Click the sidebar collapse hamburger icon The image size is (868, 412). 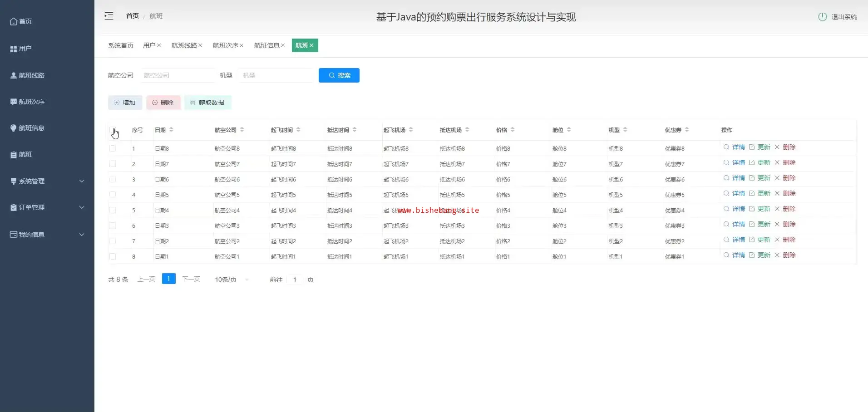coord(109,16)
